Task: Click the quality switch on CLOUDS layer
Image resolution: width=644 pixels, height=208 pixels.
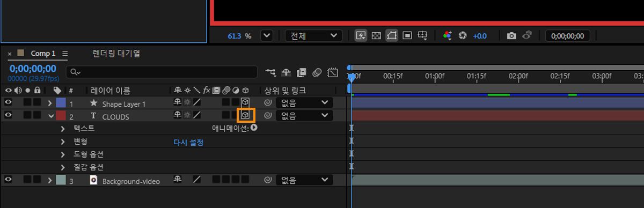Action: (x=197, y=115)
